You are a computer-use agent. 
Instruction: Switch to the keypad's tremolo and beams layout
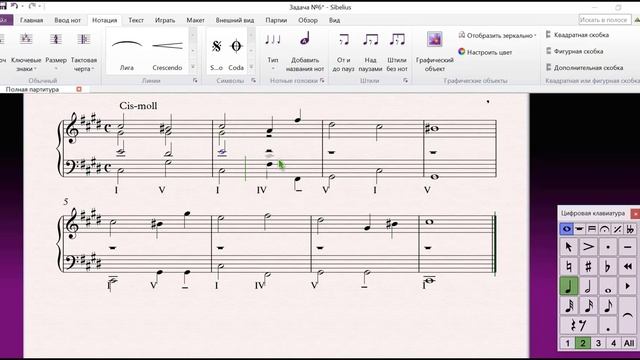click(592, 229)
